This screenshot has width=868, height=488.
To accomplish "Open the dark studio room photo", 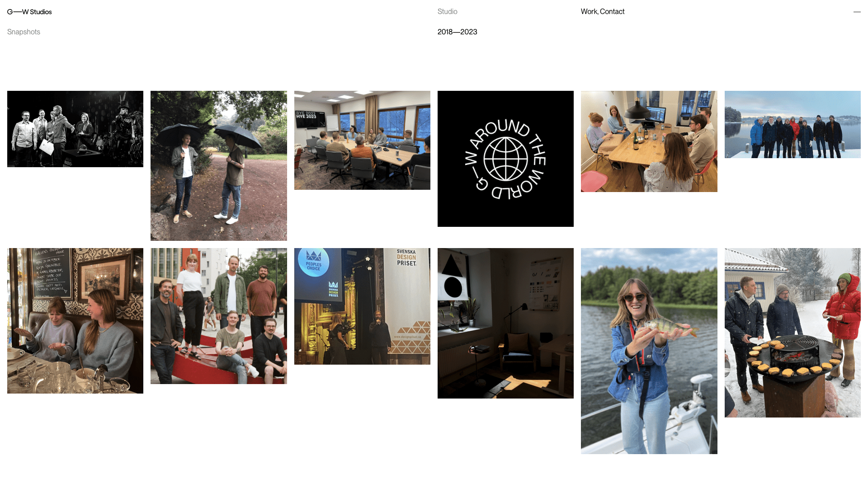I will 505,323.
